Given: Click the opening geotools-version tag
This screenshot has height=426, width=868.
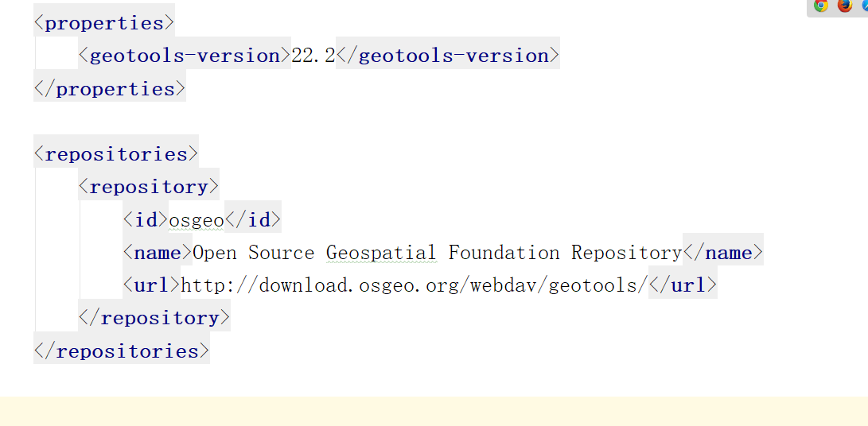Looking at the screenshot, I should pyautogui.click(x=185, y=56).
